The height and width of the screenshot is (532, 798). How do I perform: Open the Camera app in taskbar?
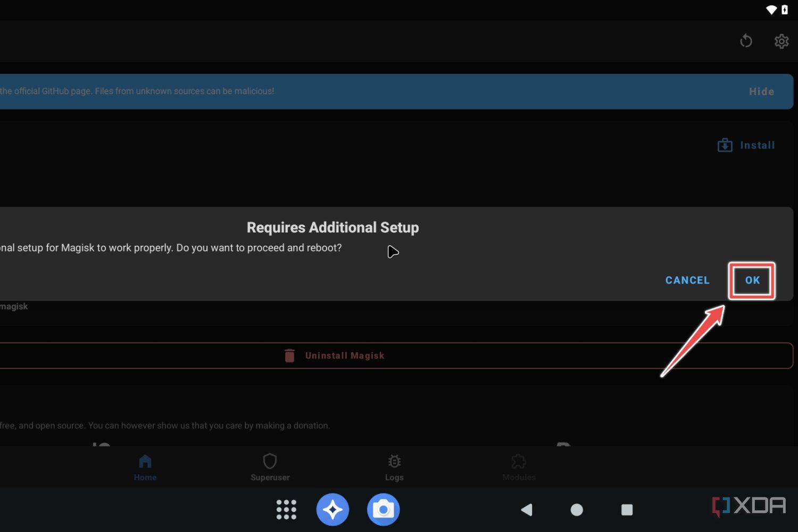point(383,510)
